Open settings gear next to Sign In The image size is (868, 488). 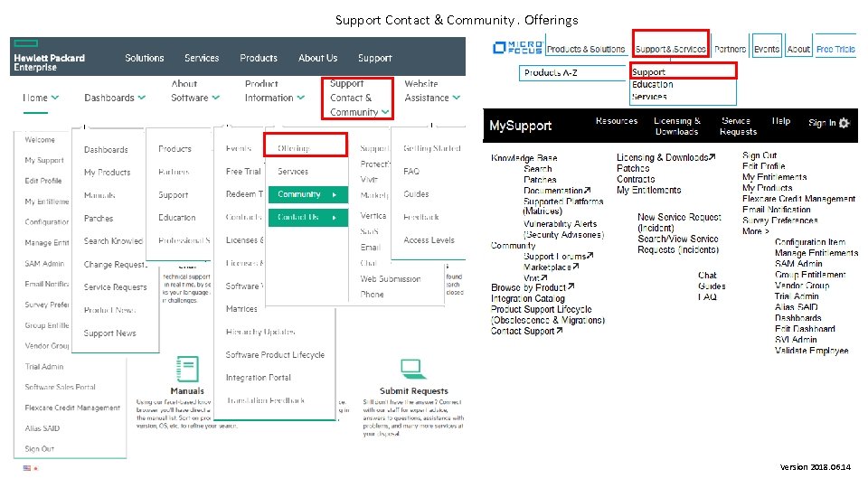pyautogui.click(x=844, y=123)
